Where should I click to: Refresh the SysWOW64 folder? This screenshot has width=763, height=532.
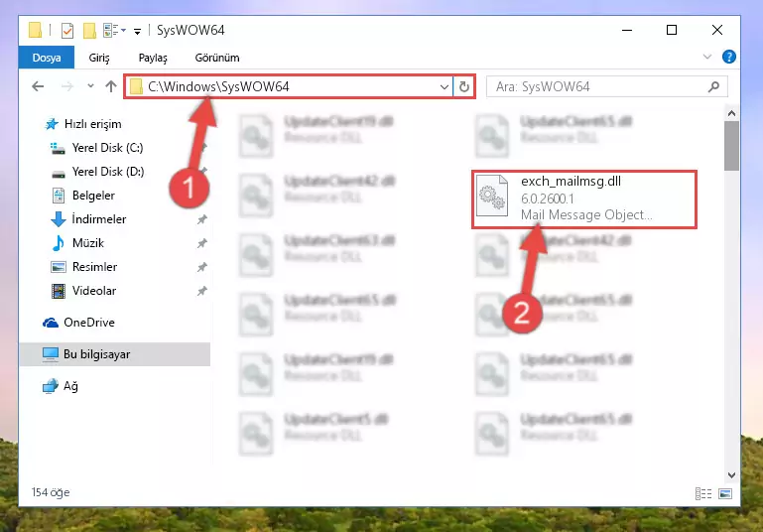464,86
